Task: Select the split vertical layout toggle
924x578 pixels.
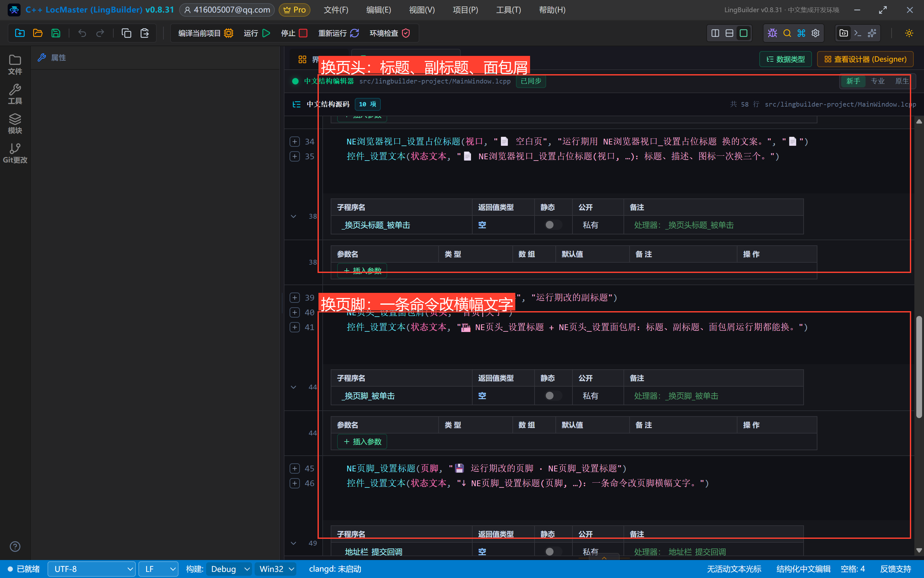Action: 715,33
